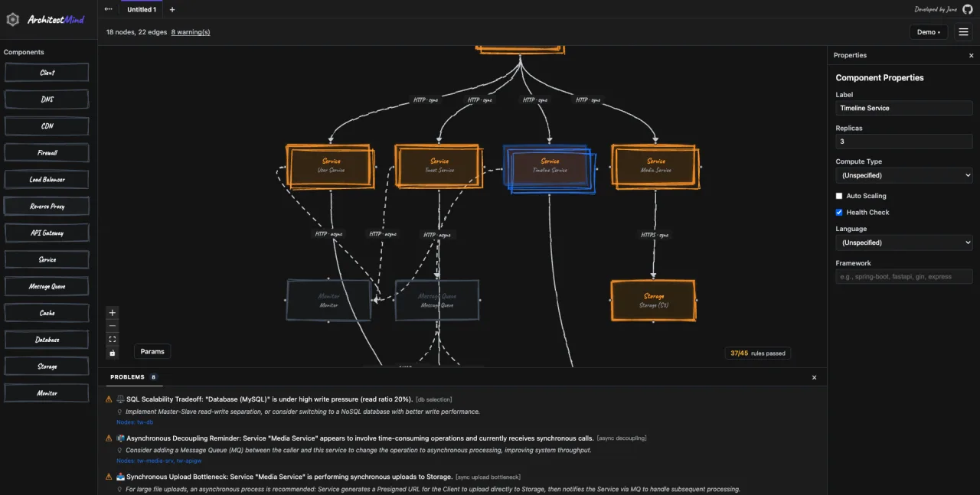Click the back arrow next to Untitled 1
Image resolution: width=980 pixels, height=495 pixels.
(108, 9)
